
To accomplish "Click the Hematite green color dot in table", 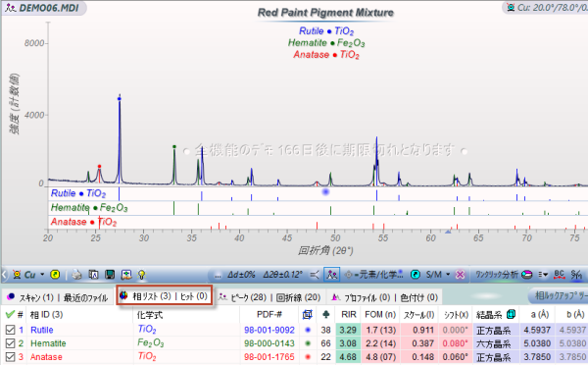I will 308,343.
